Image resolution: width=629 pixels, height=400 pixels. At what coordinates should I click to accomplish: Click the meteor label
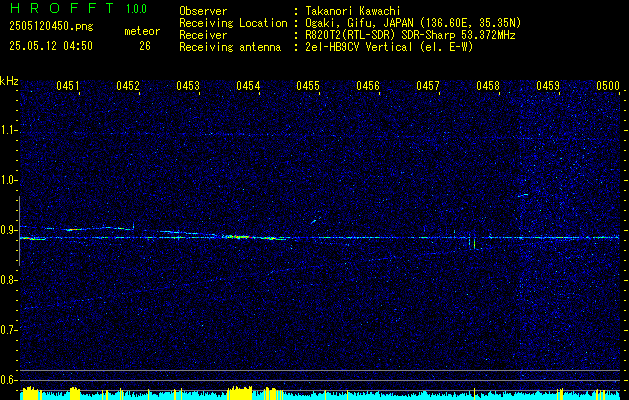tap(142, 31)
